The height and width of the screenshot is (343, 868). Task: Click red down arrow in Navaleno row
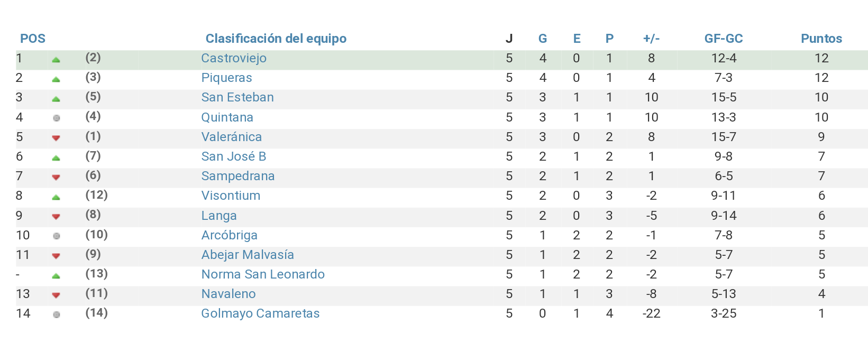[x=56, y=295]
